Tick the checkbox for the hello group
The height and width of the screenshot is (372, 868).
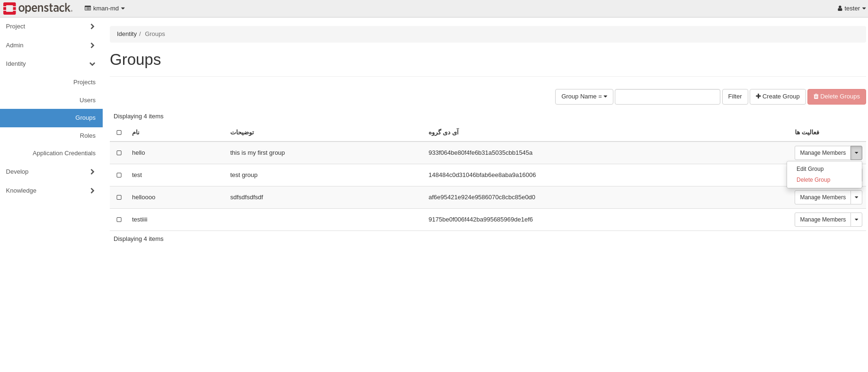point(119,153)
